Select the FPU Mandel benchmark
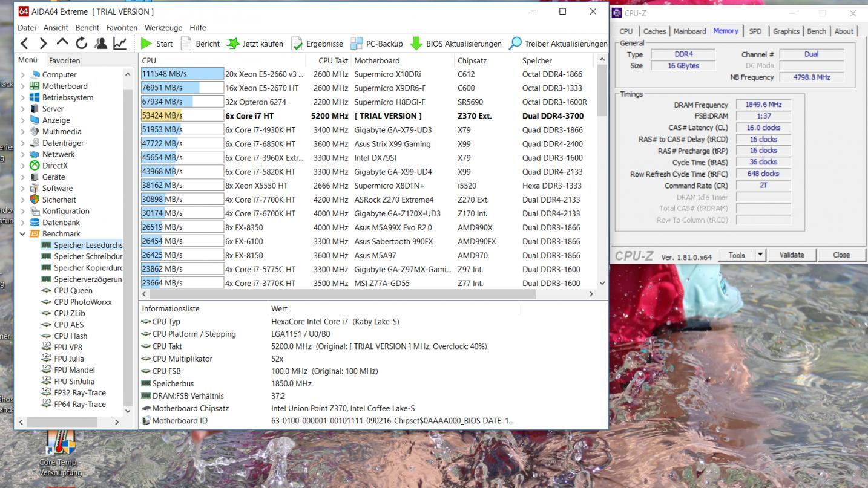The width and height of the screenshot is (868, 488). click(74, 370)
